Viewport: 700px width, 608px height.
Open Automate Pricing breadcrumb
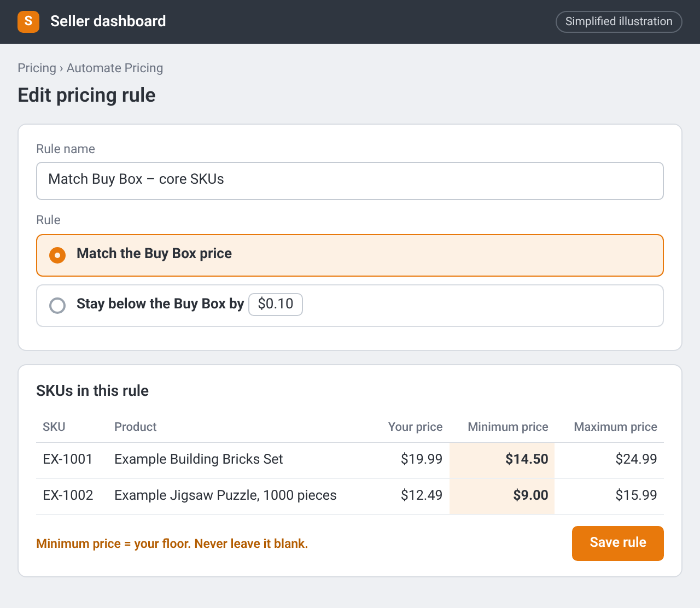(x=115, y=68)
